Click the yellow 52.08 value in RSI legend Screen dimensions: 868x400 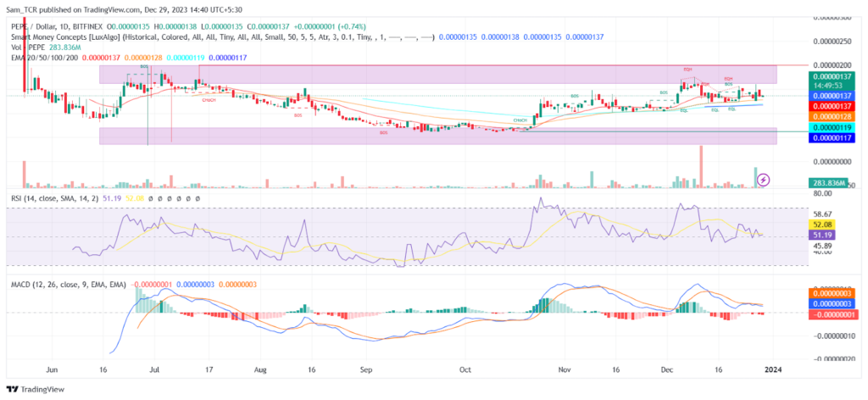click(x=136, y=197)
